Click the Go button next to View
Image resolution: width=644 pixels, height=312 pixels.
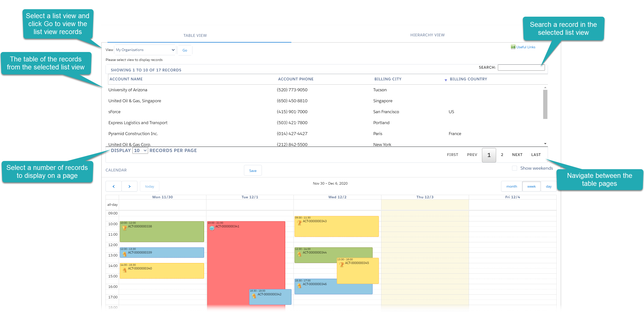point(185,50)
